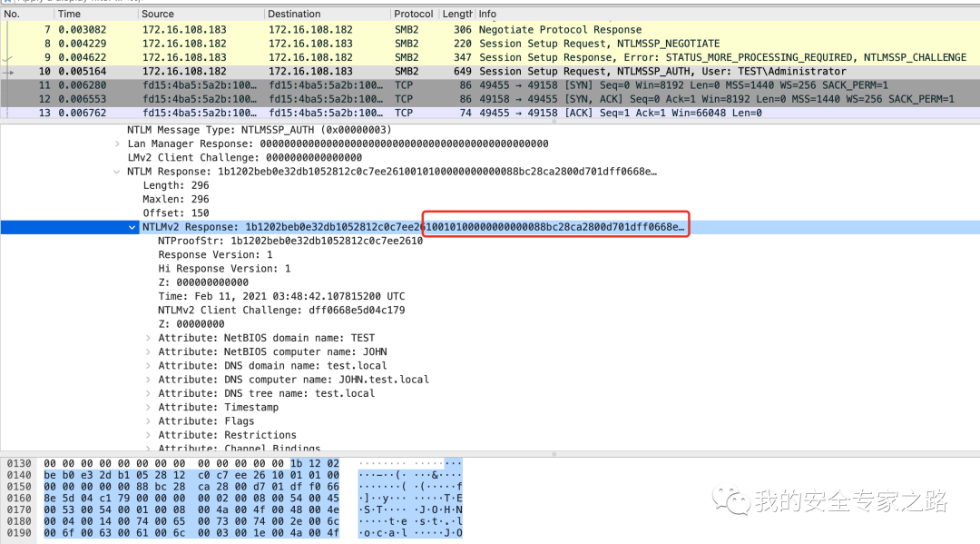Expand the Attribute Restrictions node
Image resolution: width=980 pixels, height=544 pixels.
[148, 435]
